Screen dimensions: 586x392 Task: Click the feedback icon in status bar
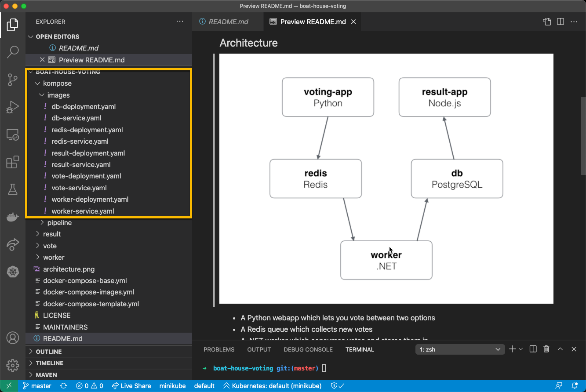pos(559,386)
